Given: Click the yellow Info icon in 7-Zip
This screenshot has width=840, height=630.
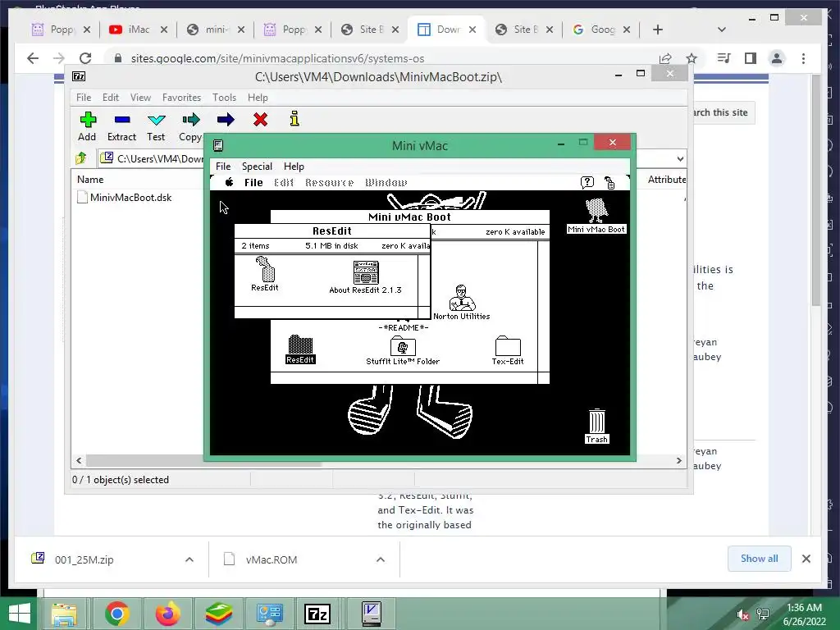Looking at the screenshot, I should (294, 119).
